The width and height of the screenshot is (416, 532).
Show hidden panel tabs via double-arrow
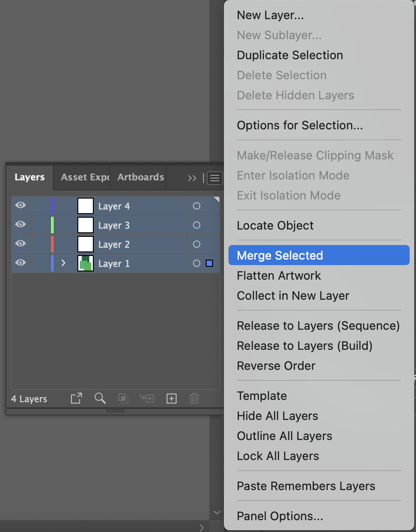pos(192,178)
